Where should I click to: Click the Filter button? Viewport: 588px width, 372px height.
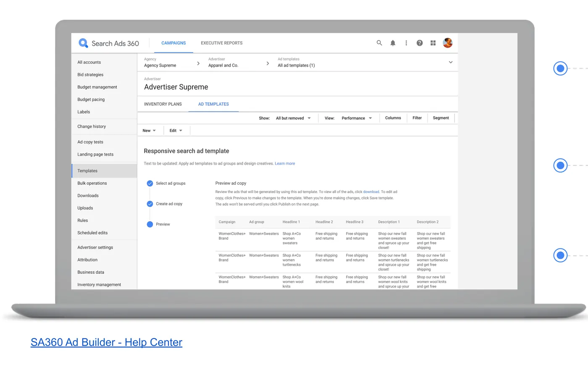pos(417,118)
